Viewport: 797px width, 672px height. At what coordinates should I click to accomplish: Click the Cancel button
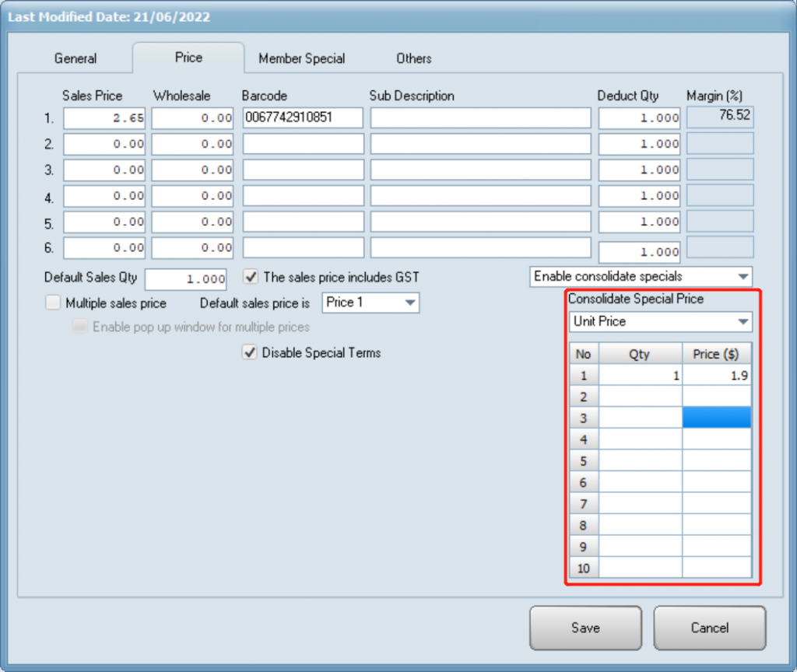[709, 628]
